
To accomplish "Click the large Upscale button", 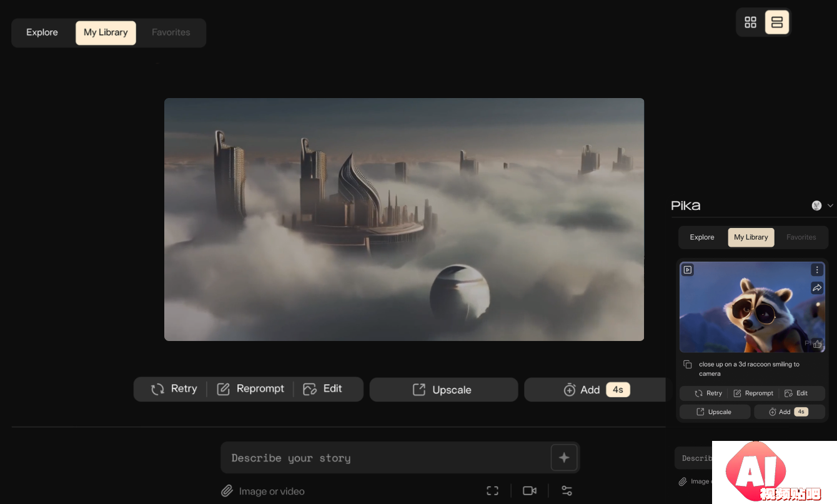I will click(x=443, y=390).
